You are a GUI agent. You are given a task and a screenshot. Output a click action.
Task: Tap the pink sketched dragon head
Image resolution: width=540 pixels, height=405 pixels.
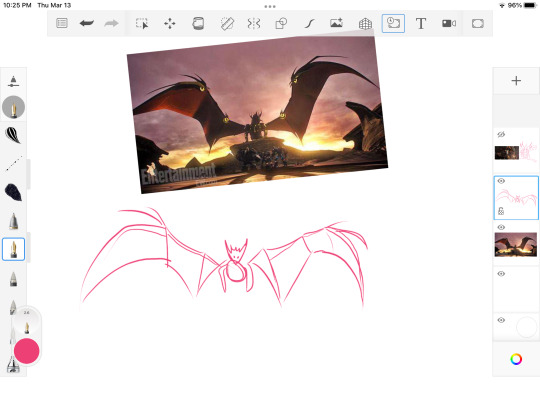pos(236,252)
